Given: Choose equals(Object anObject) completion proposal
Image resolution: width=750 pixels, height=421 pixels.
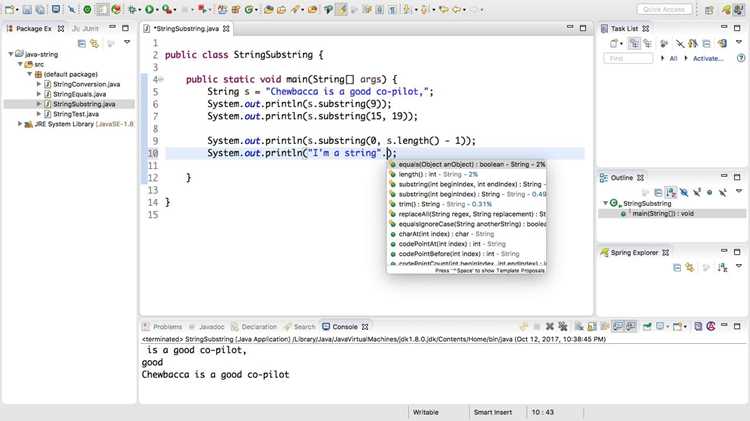Looking at the screenshot, I should (x=466, y=164).
